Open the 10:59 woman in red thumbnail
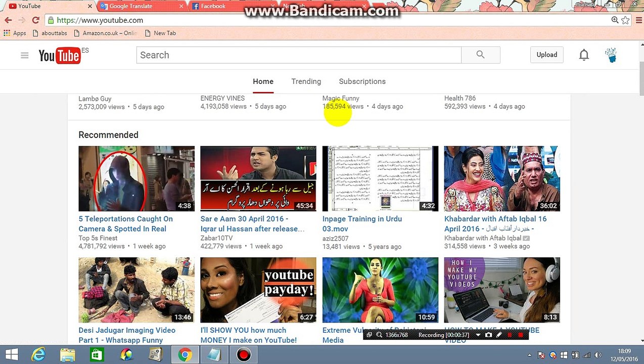 click(380, 290)
